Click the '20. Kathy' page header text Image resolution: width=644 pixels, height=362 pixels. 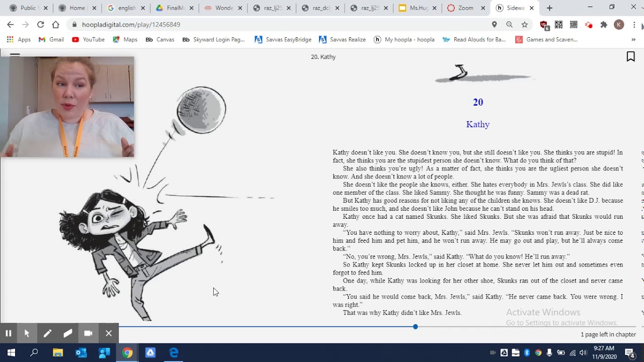pyautogui.click(x=323, y=57)
